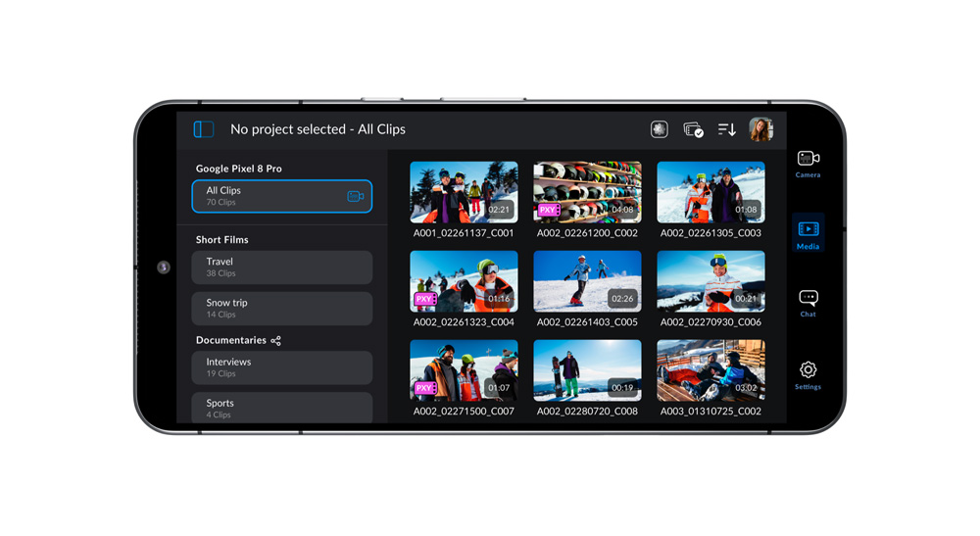Open the sort order icon
This screenshot has height=536, width=980.
point(727,129)
